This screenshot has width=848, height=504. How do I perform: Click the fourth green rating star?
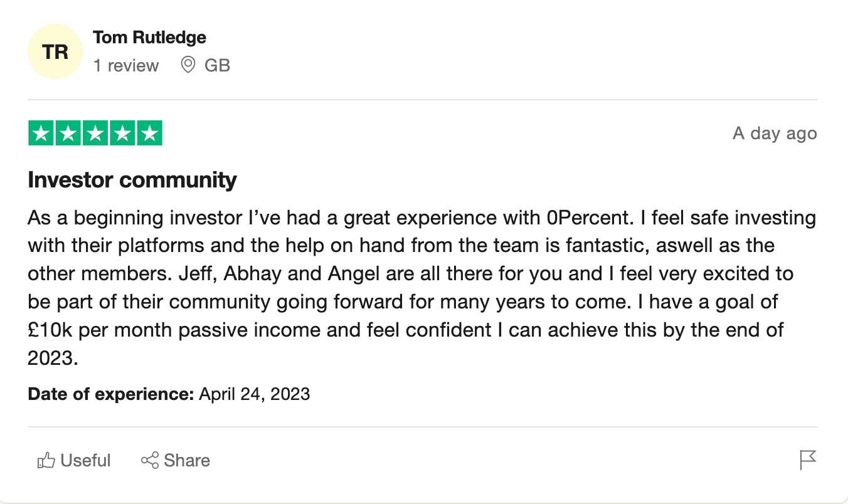[122, 133]
